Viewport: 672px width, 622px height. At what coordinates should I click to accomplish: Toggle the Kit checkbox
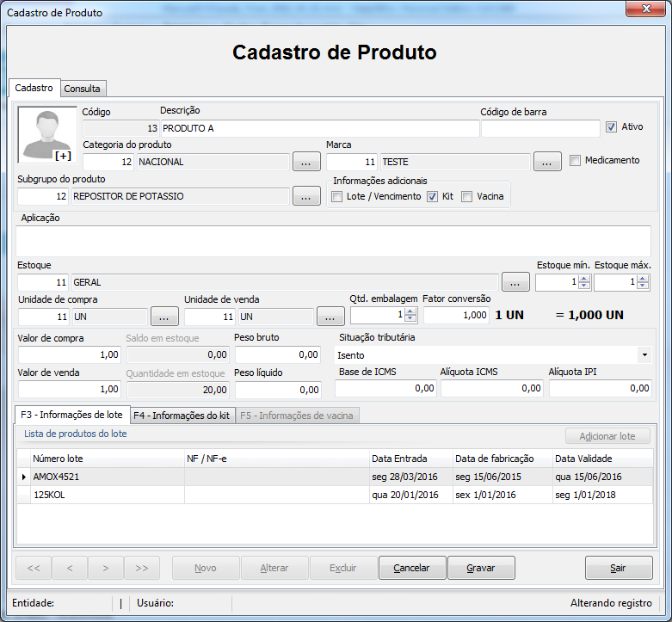432,197
